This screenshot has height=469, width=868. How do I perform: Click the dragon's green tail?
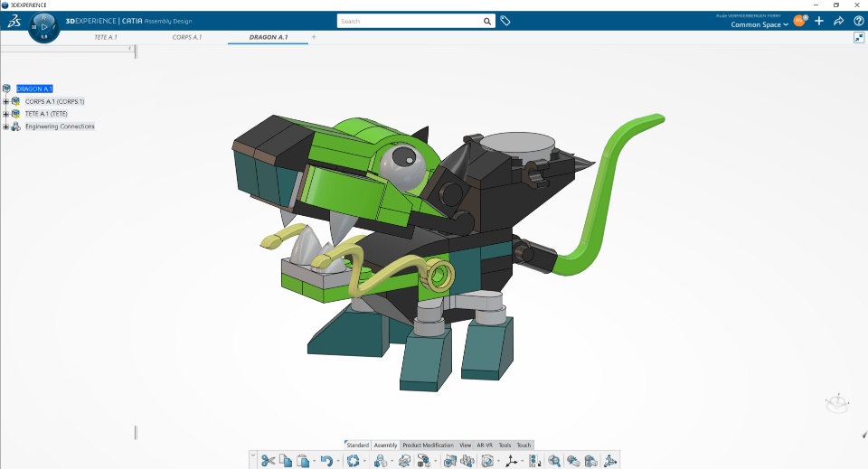(600, 204)
